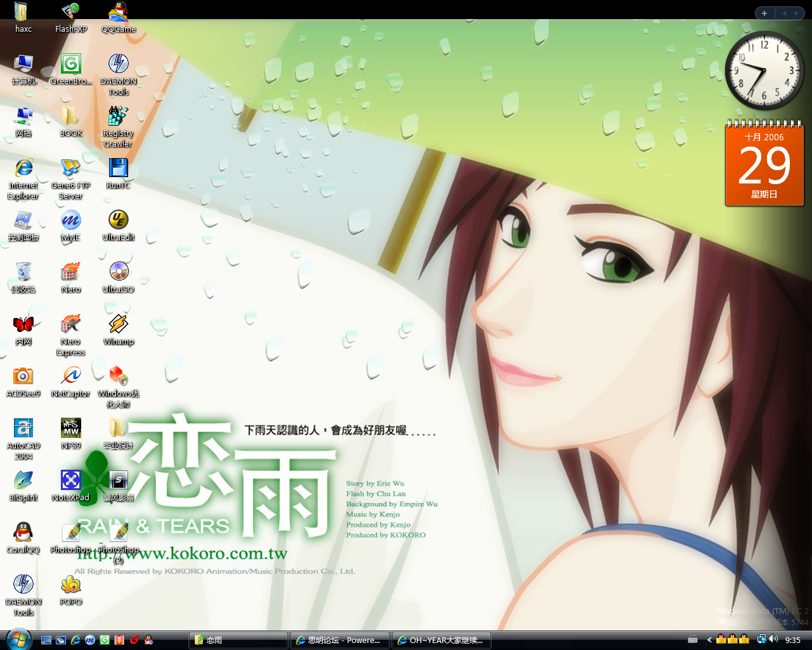
Task: Launch UltraISO desktop shortcut
Action: 118,278
